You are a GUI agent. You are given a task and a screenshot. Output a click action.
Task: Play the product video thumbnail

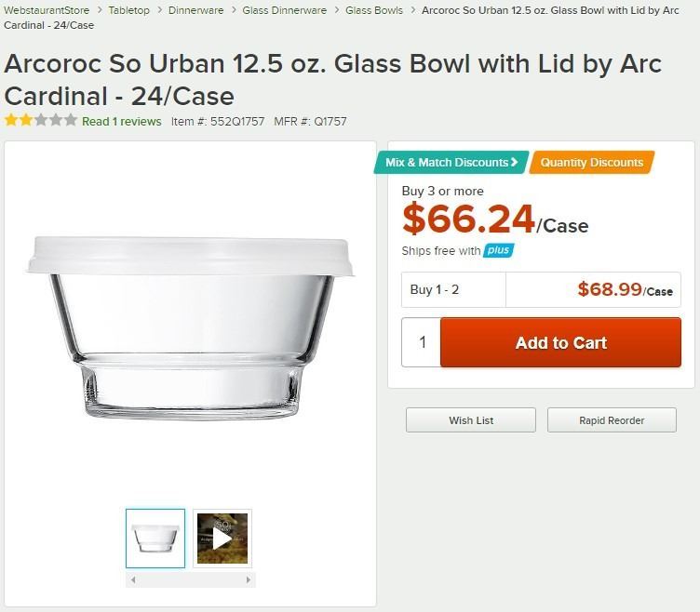coord(222,538)
